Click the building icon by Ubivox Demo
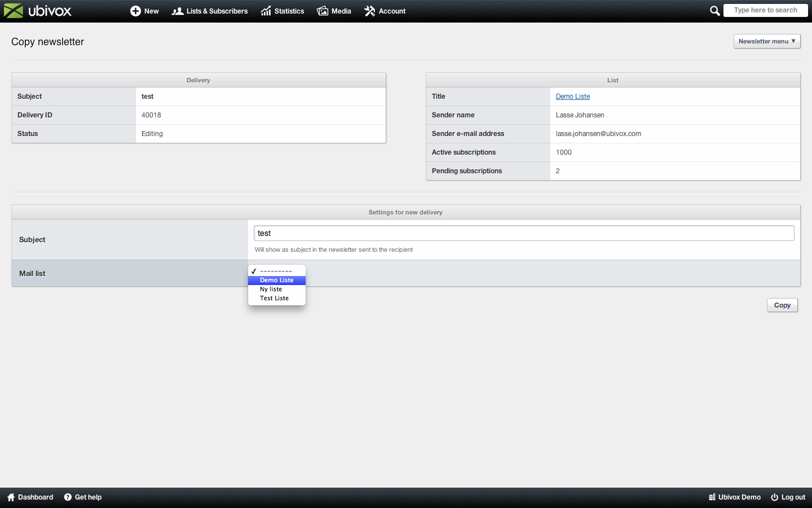 click(x=712, y=497)
